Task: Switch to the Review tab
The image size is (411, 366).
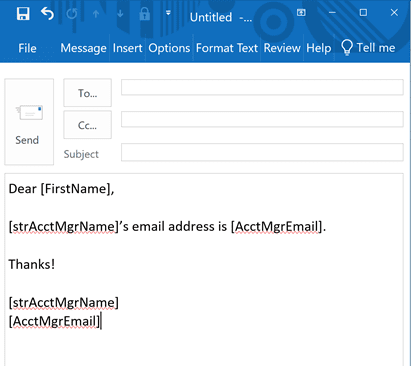Action: [x=282, y=48]
